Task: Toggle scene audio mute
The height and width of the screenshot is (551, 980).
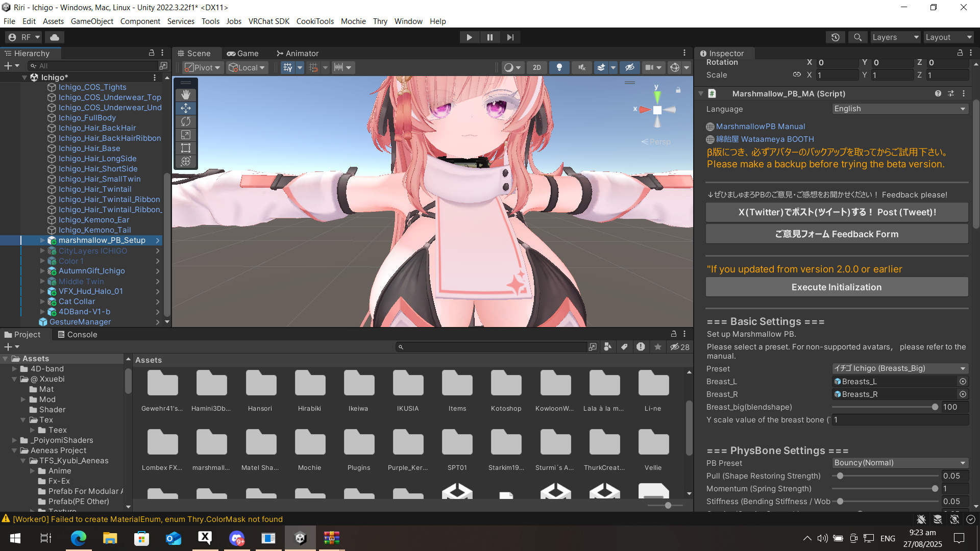Action: (x=582, y=67)
